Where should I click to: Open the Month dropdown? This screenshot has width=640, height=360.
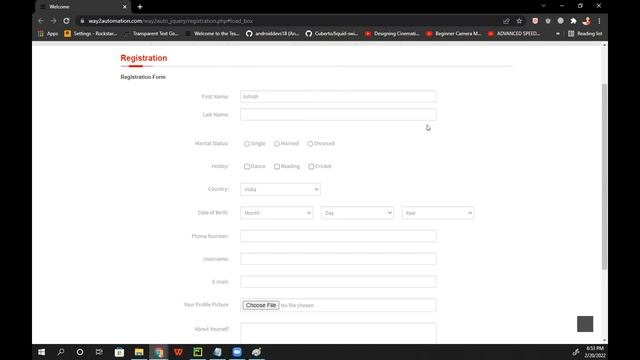(x=276, y=213)
